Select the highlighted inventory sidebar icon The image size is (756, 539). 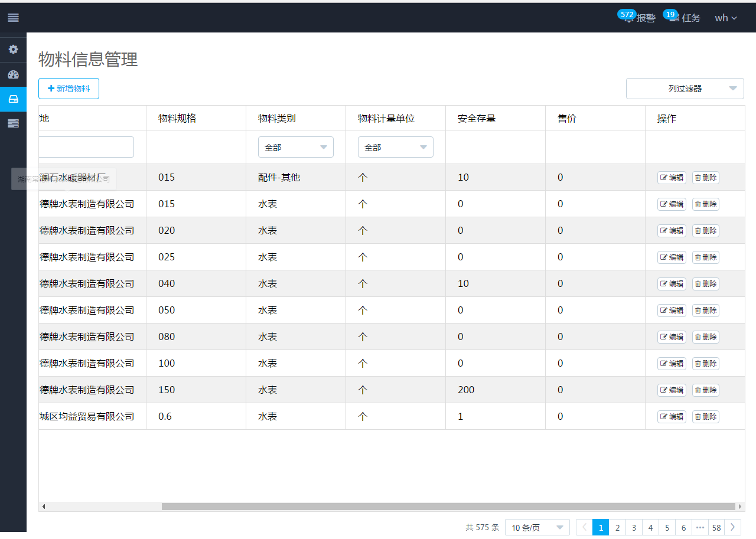[13, 99]
